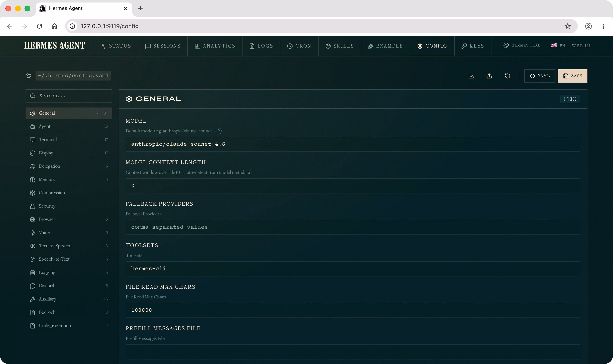613x364 pixels.
Task: Click the download config icon
Action: click(x=471, y=76)
